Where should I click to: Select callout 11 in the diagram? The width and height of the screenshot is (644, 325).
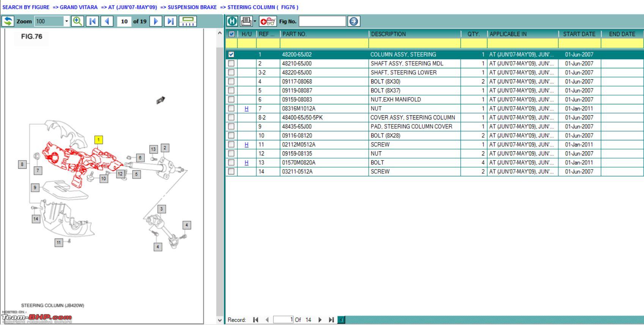point(59,243)
